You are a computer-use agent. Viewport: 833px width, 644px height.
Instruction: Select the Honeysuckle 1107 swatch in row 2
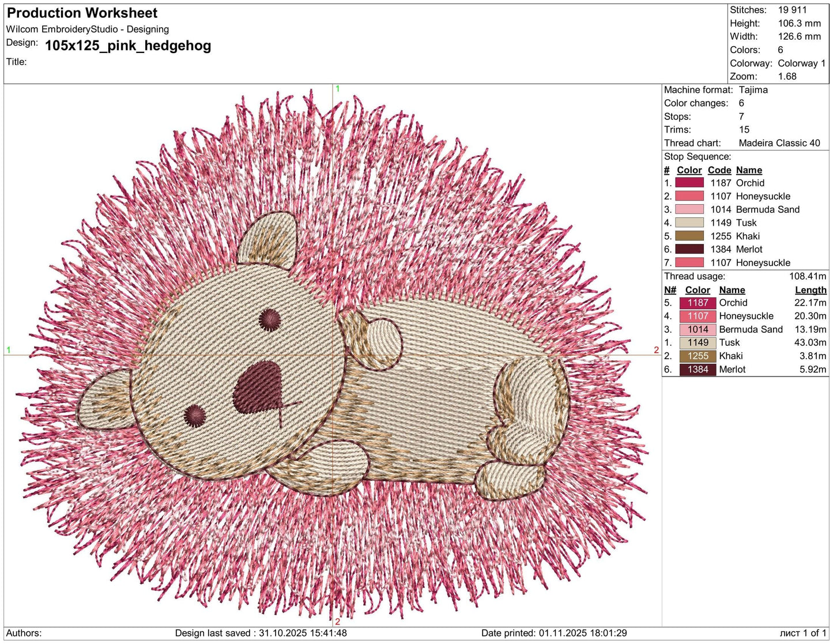689,196
